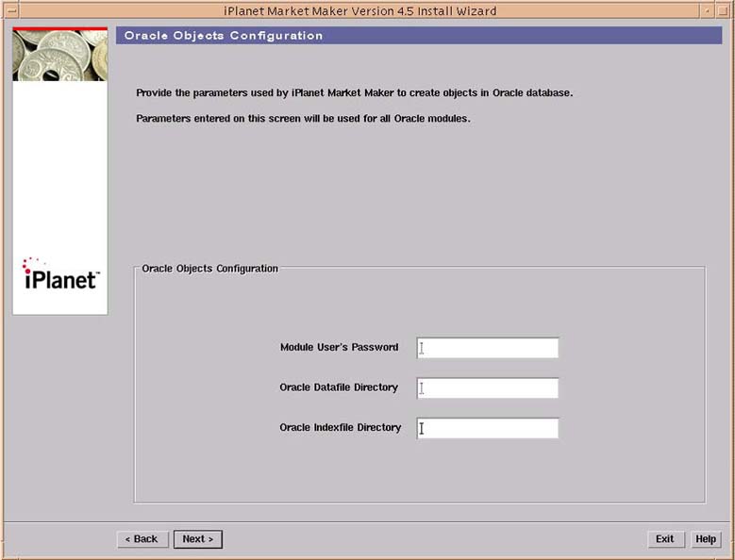Viewport: 735px width, 560px height.
Task: Click the iPlanet logo in sidebar
Action: click(x=60, y=274)
